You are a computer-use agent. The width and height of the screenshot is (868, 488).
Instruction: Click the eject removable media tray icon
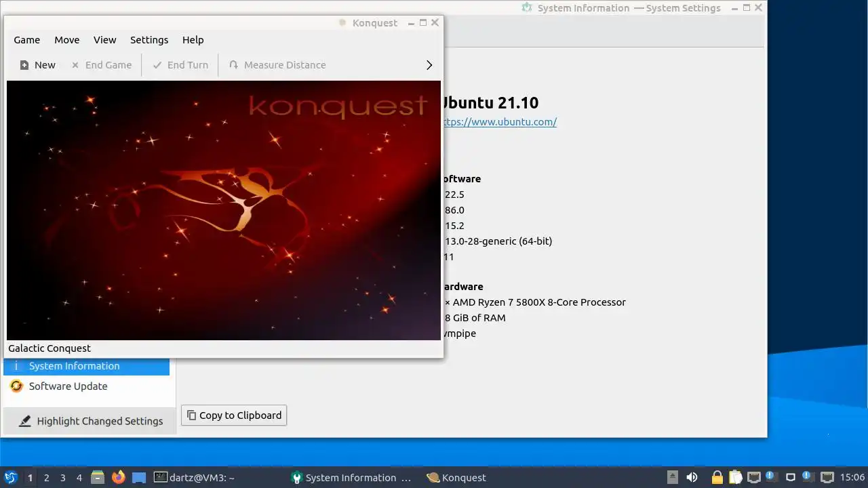tap(672, 477)
